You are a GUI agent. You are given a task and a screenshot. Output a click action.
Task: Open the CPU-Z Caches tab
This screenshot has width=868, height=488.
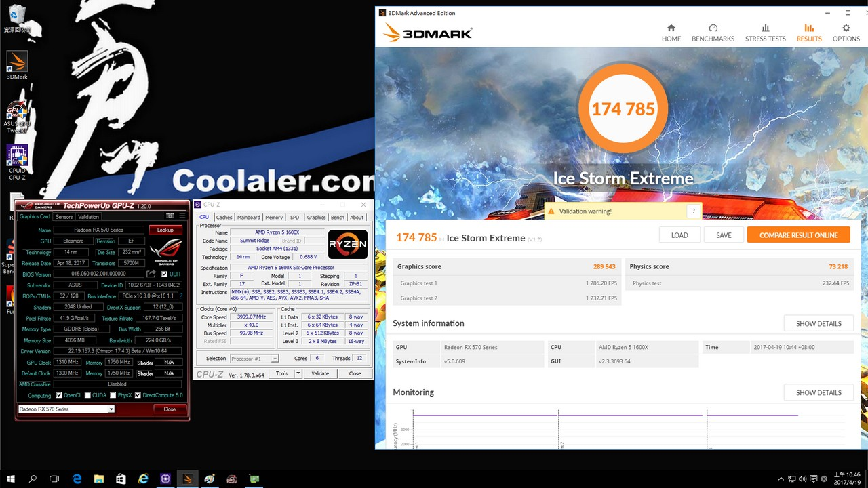(224, 218)
